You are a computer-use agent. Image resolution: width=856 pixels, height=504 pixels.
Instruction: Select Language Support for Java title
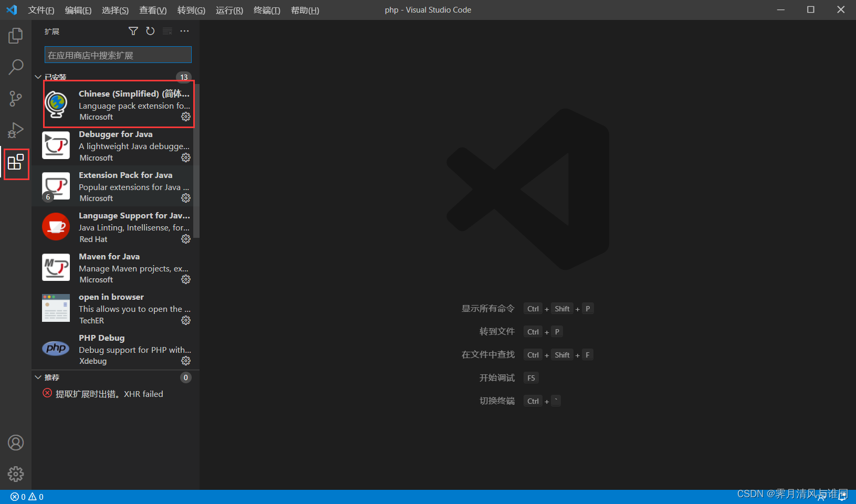pyautogui.click(x=134, y=216)
